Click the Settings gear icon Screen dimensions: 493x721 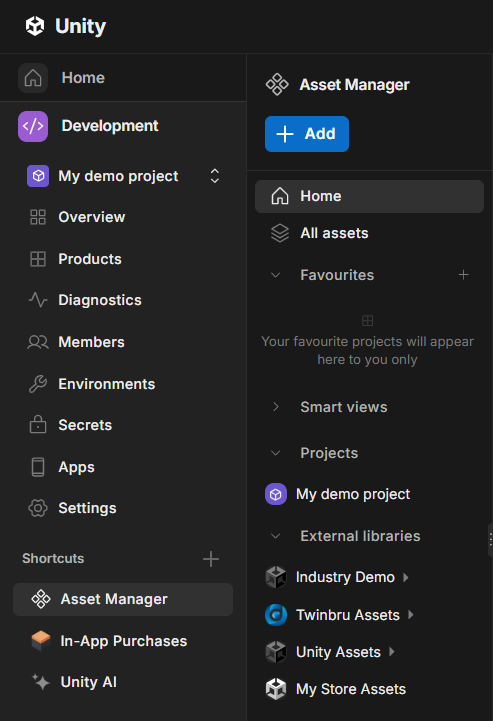[38, 508]
